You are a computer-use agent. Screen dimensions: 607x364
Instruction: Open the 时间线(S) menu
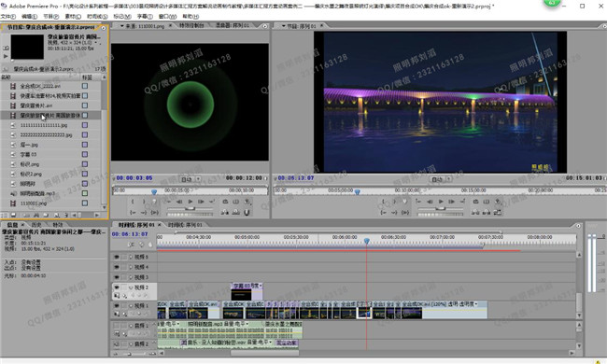click(x=97, y=16)
